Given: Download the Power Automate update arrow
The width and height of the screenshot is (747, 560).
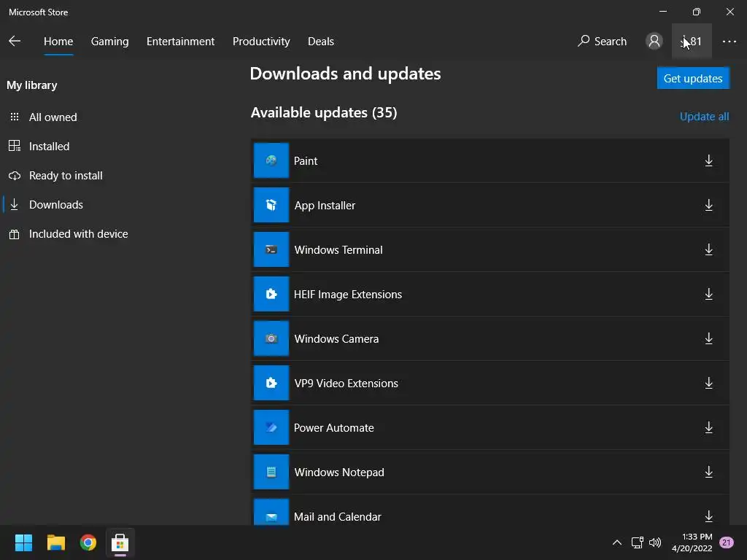Looking at the screenshot, I should 708,427.
